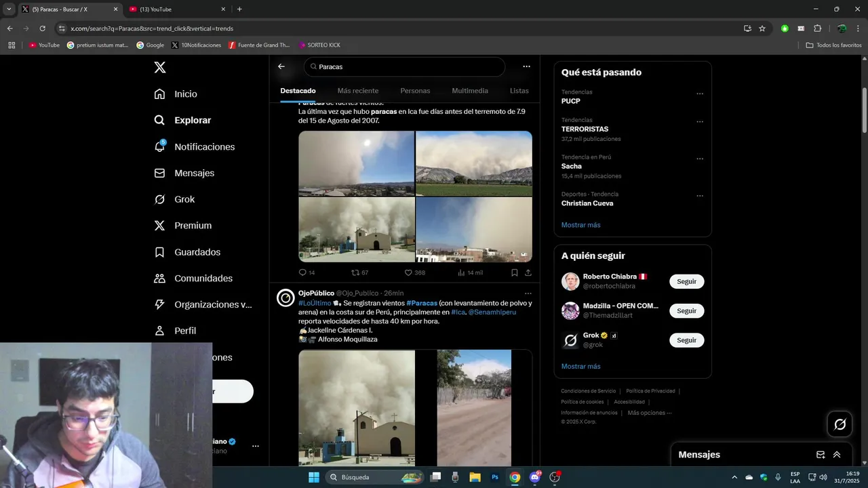
Task: Open OjoPúblico profile avatar
Action: [285, 298]
